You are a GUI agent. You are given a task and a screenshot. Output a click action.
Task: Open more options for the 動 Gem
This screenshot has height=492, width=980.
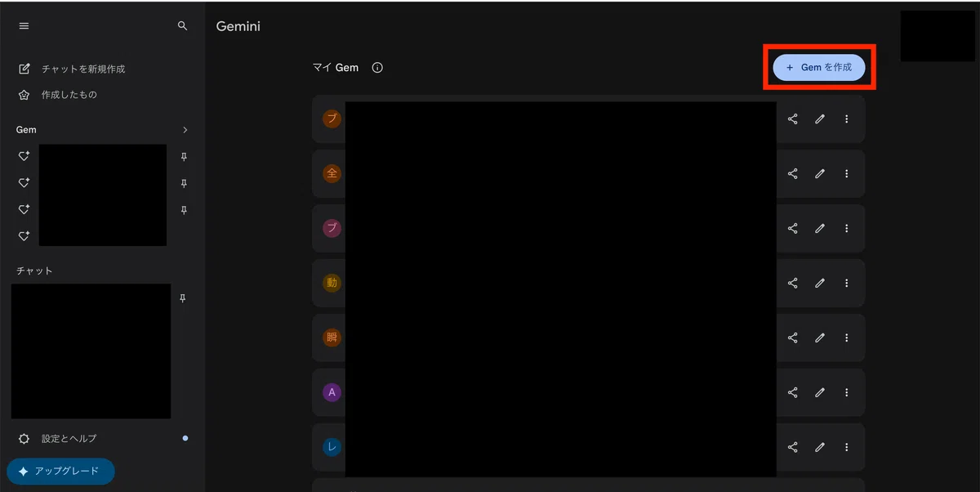tap(847, 283)
